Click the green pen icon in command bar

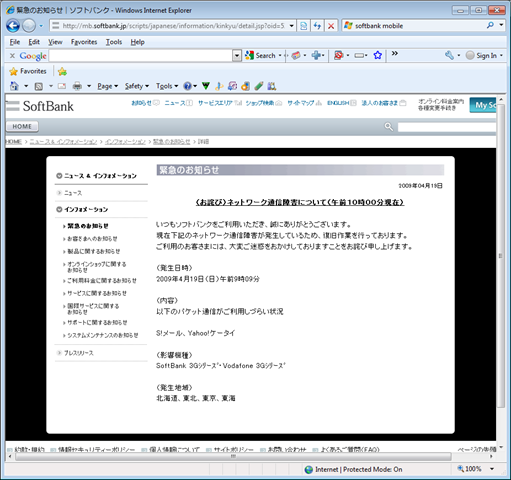259,86
